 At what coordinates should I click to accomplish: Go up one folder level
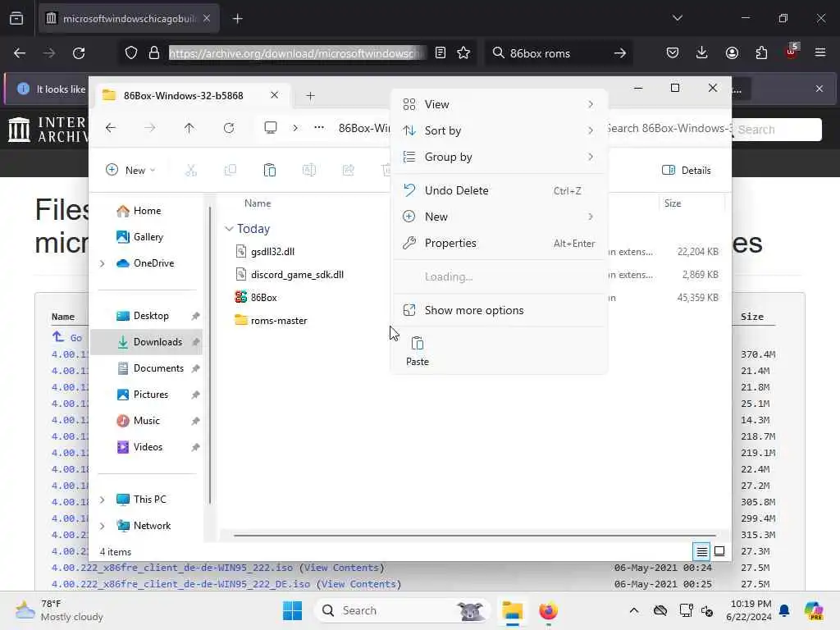point(189,128)
